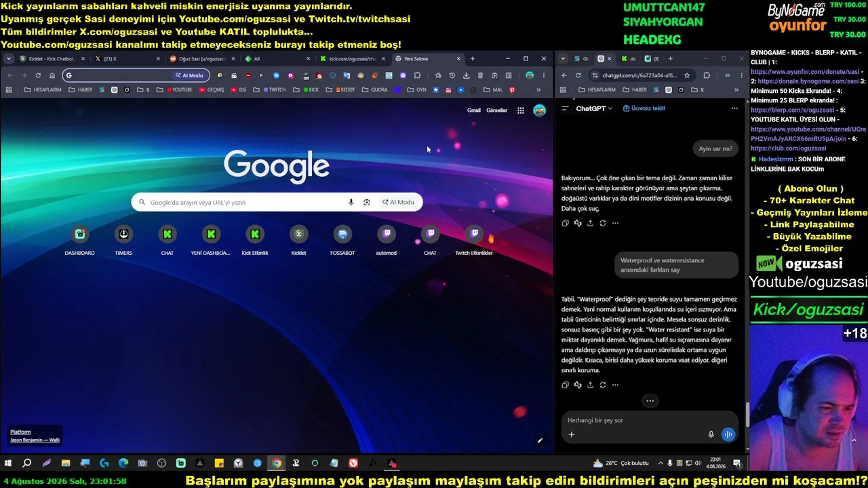Screen dimensions: 868x488
Task: Open the FOSSABOT shortcut tile
Action: pos(342,240)
